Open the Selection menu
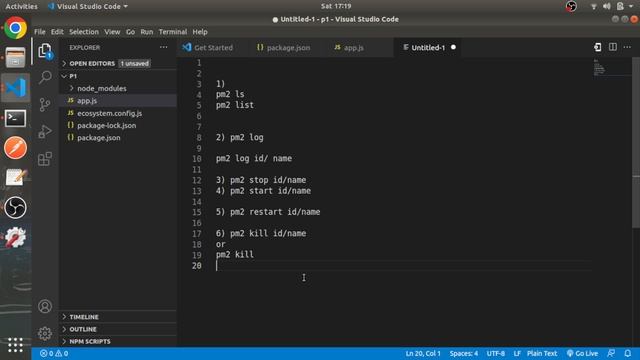 click(84, 32)
